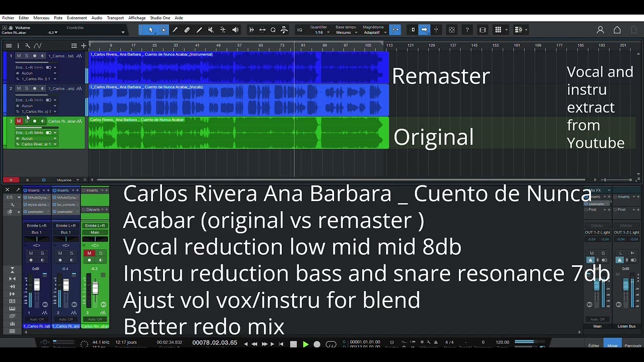644x362 pixels.
Task: Click the volume fader of mixer channel 3
Action: click(x=95, y=288)
